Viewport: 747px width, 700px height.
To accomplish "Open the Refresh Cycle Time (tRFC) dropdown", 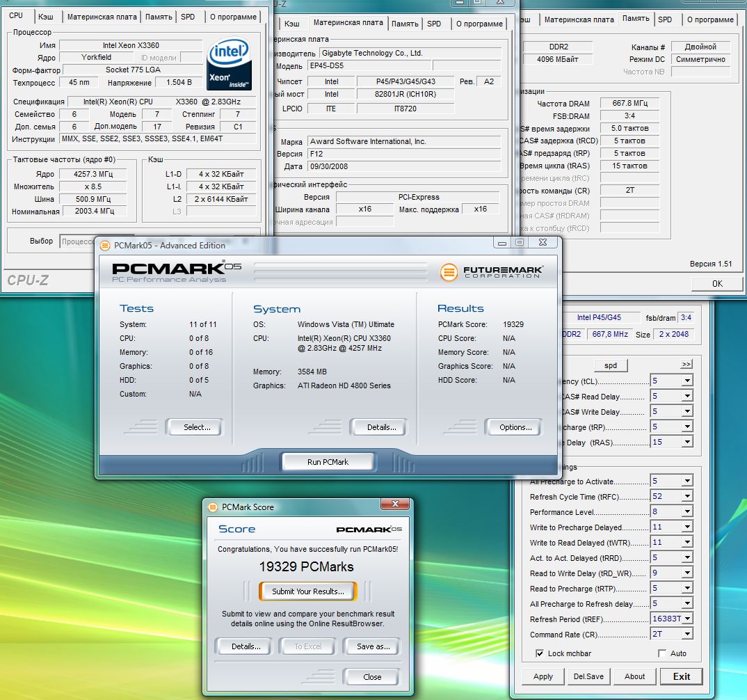I will coord(687,496).
